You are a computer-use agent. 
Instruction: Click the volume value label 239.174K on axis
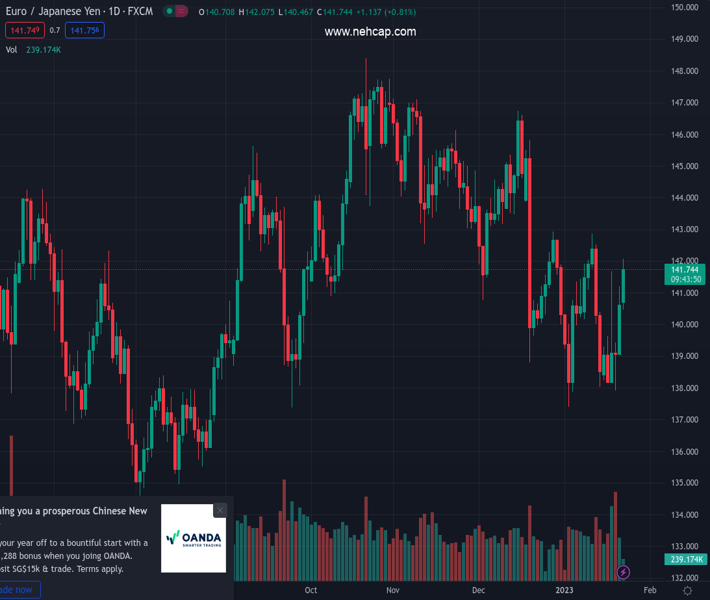[x=686, y=560]
